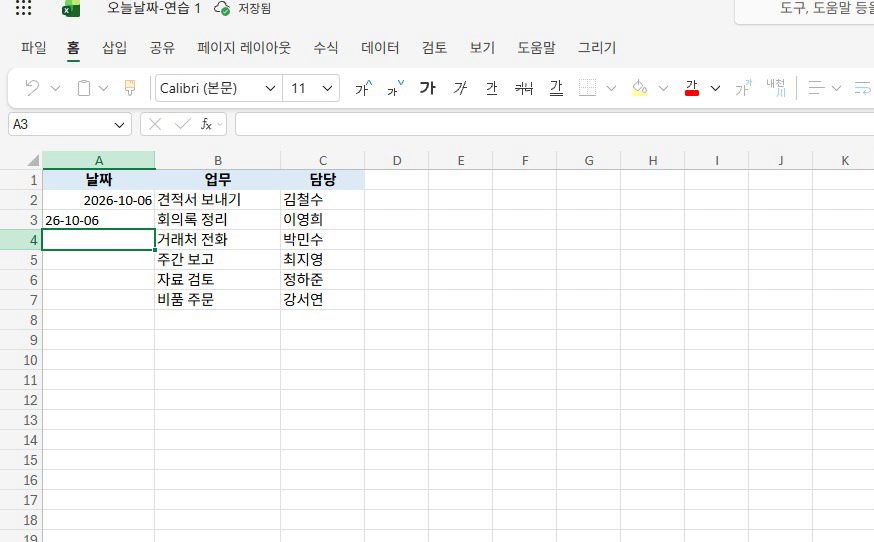Switch to the 검토 tab
Image resolution: width=874 pixels, height=542 pixels.
pyautogui.click(x=435, y=47)
